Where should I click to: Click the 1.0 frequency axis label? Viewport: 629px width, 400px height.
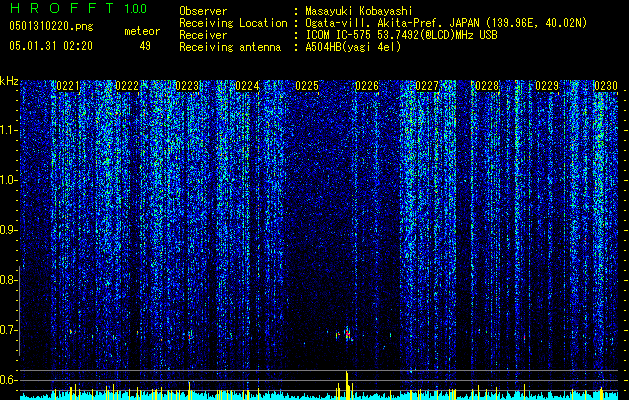[x=9, y=180]
